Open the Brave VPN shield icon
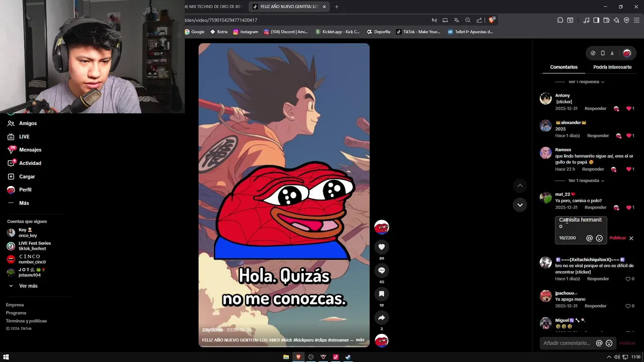Viewport: 644px width, 362px height. click(x=626, y=20)
